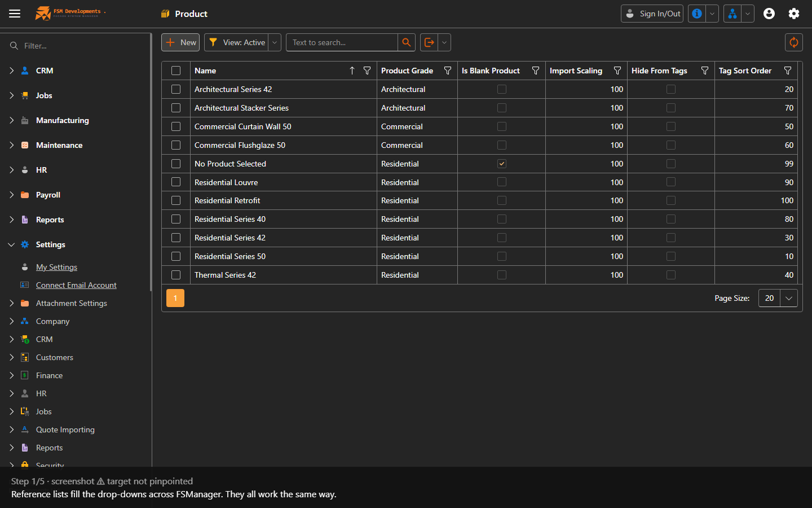Select the Thermal Series 42 row checkbox
Image resolution: width=812 pixels, height=508 pixels.
176,275
